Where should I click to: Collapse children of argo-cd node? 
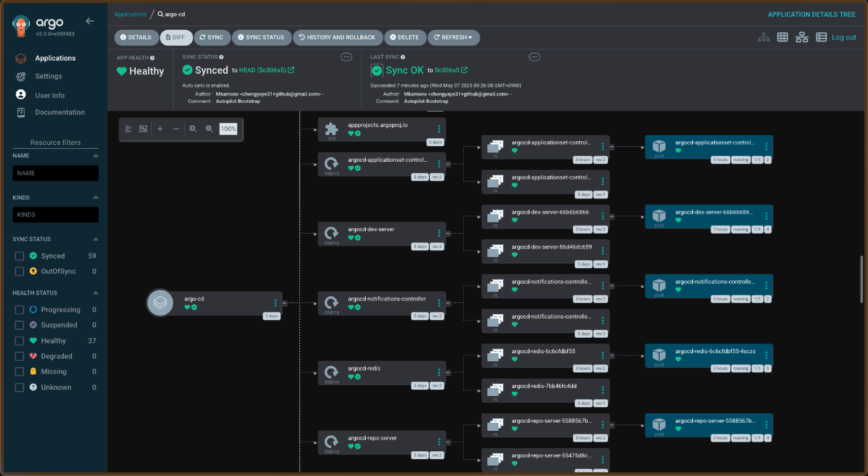285,303
